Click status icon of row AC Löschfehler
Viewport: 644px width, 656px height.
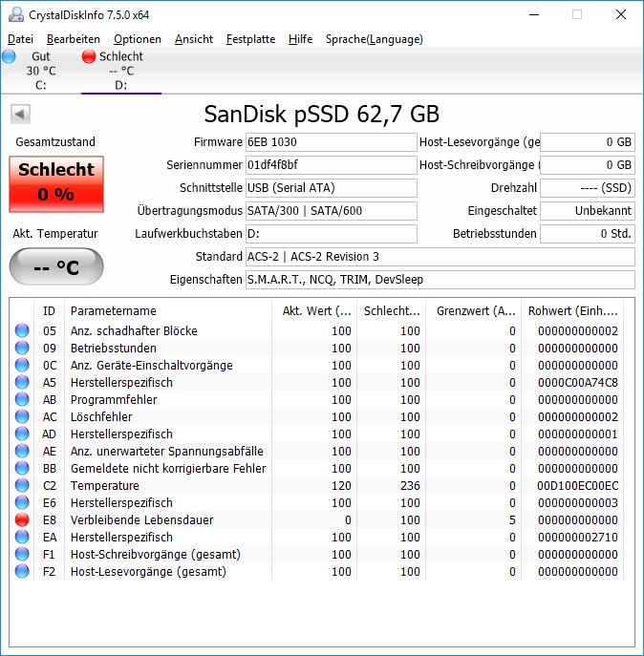tap(22, 416)
